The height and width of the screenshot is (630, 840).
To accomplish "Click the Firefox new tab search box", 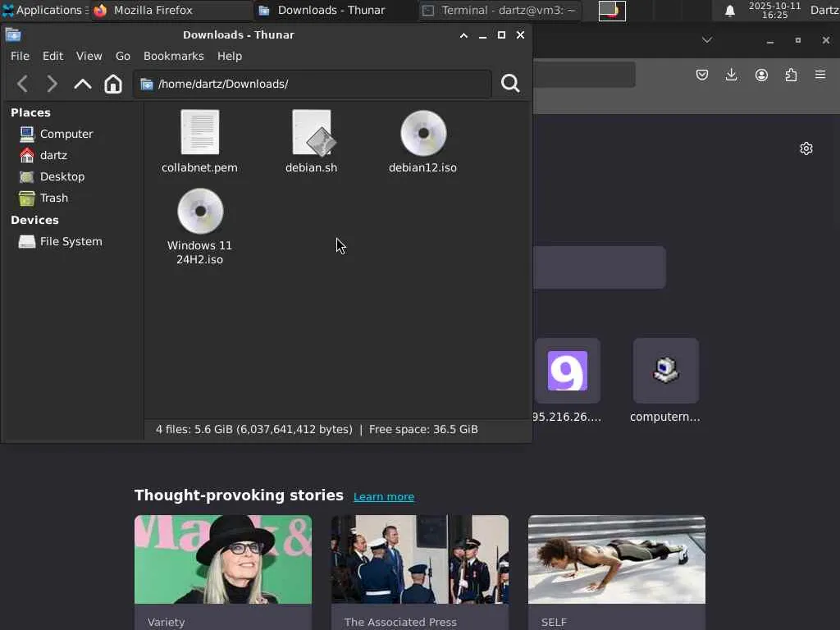I will point(600,267).
